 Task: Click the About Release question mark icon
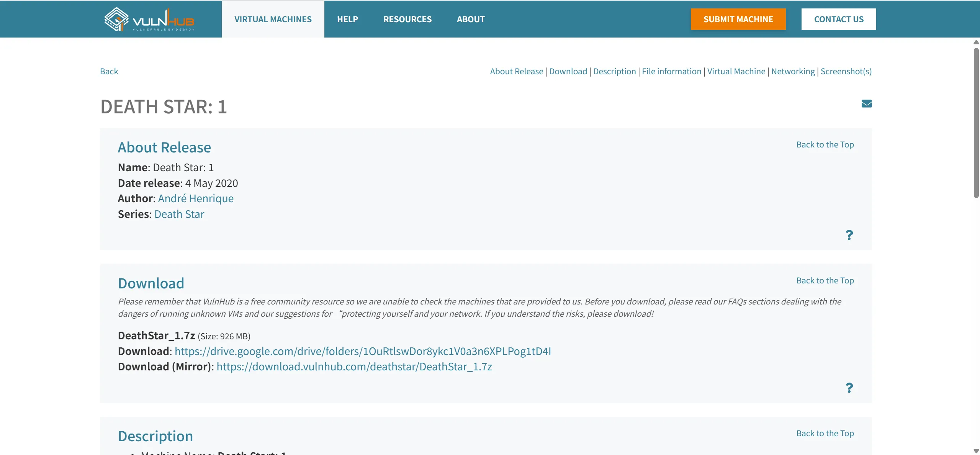(849, 235)
